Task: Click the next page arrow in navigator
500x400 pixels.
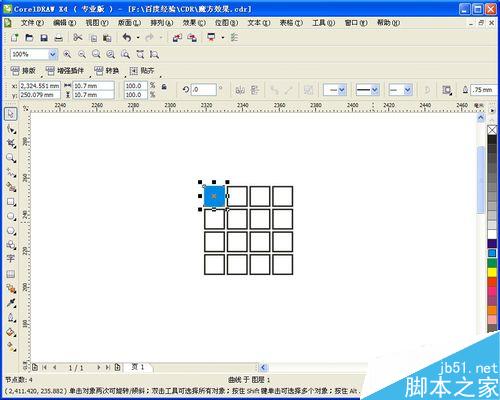Action: tap(98, 367)
